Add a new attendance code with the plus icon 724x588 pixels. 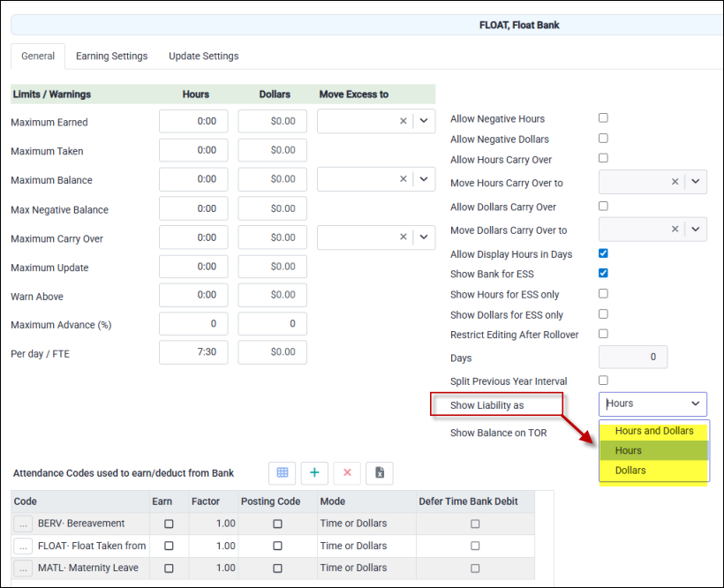(x=315, y=472)
